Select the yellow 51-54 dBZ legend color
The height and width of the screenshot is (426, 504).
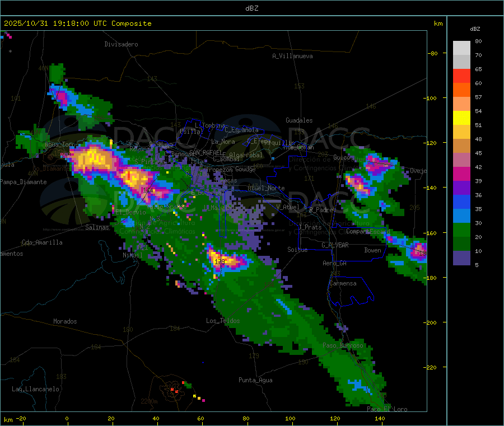[x=461, y=118]
